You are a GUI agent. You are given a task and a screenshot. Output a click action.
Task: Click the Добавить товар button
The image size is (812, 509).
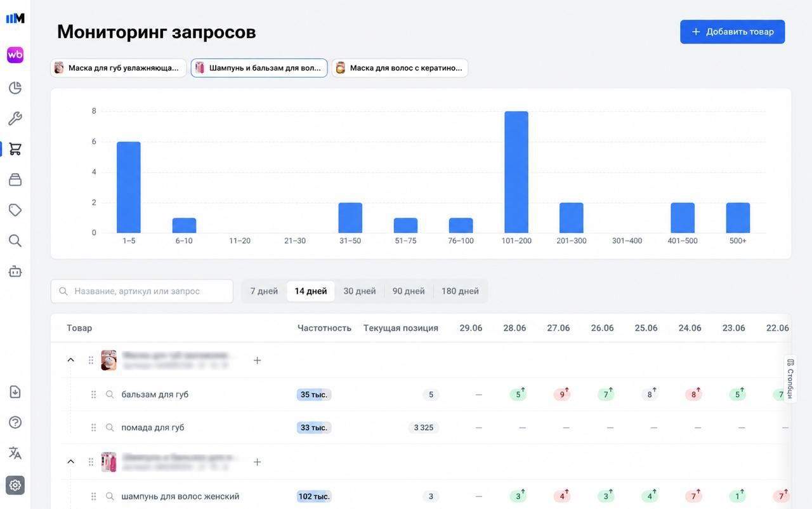(732, 32)
